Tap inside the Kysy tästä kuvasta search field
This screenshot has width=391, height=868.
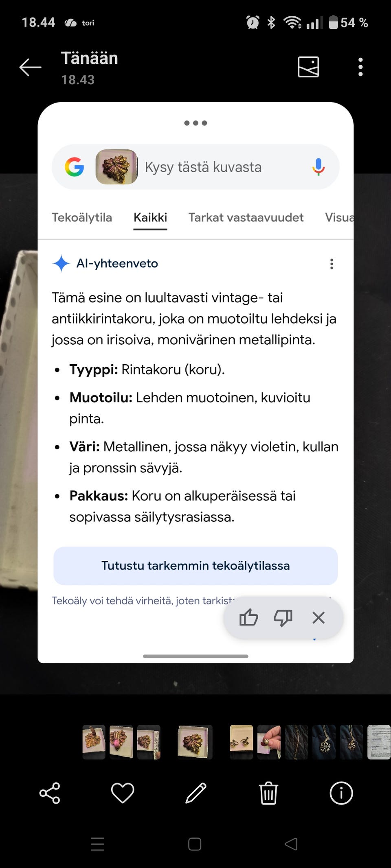203,167
